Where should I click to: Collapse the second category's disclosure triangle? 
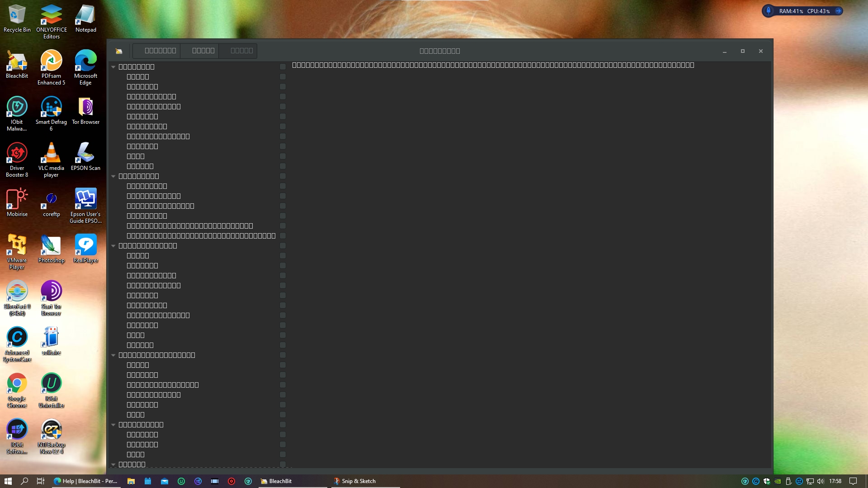[113, 176]
